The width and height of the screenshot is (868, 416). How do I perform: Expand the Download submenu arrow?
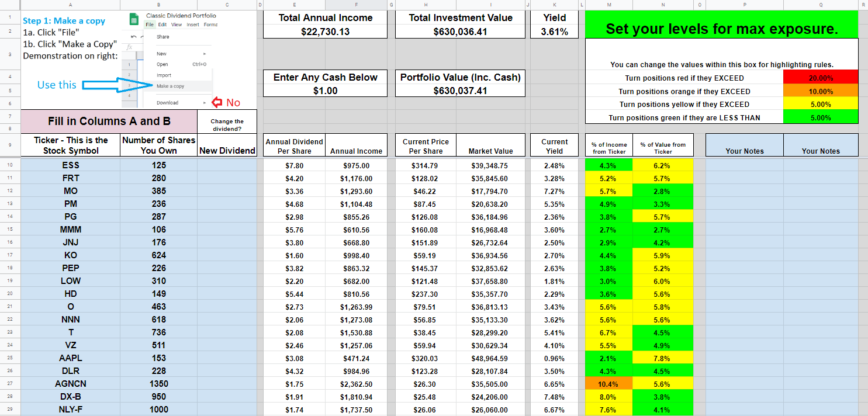click(205, 103)
